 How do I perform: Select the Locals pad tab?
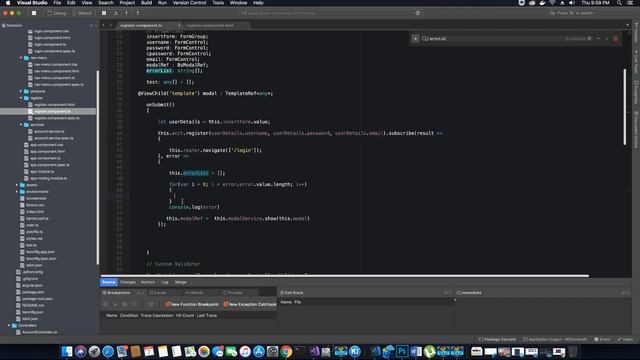[158, 293]
